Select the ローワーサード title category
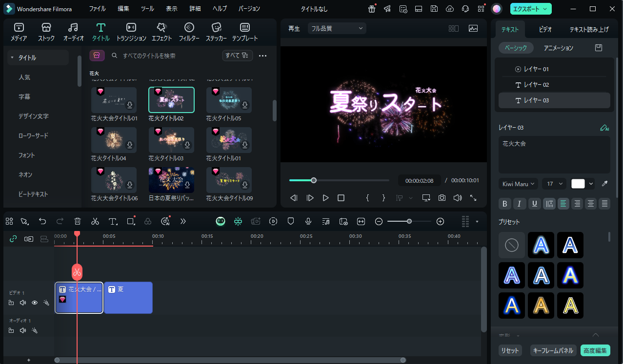Screen dimensions: 623x364 pos(33,135)
